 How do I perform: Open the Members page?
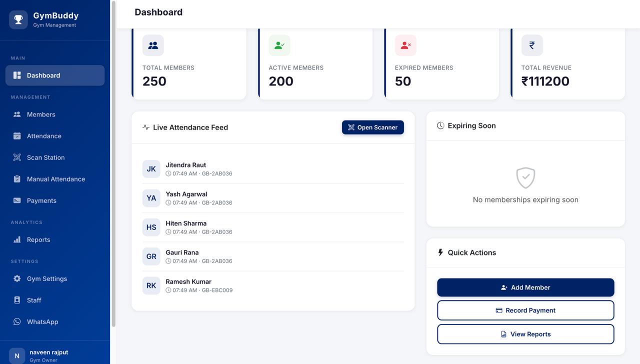click(41, 114)
